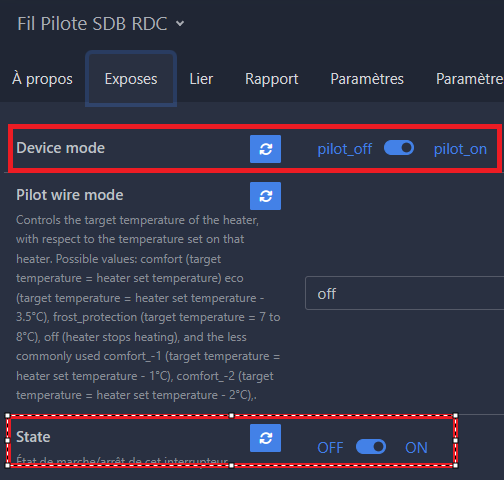This screenshot has height=480, width=504.
Task: Click the Pilot wire mode heading
Action: (70, 195)
